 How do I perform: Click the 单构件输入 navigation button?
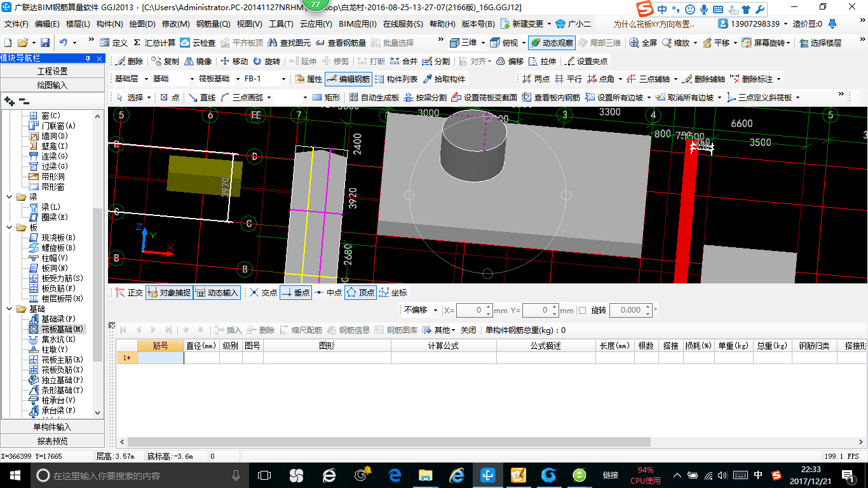coord(52,427)
